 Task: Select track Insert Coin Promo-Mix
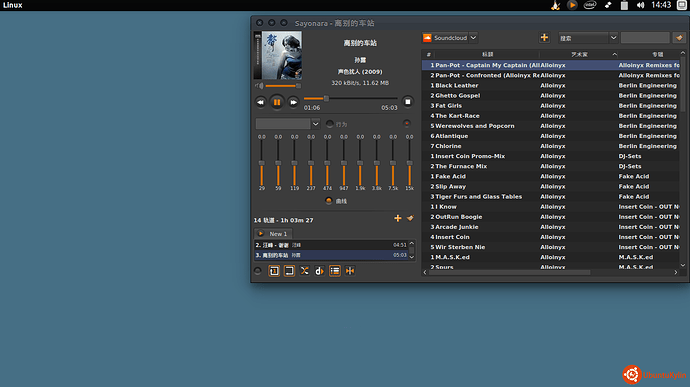(551, 156)
